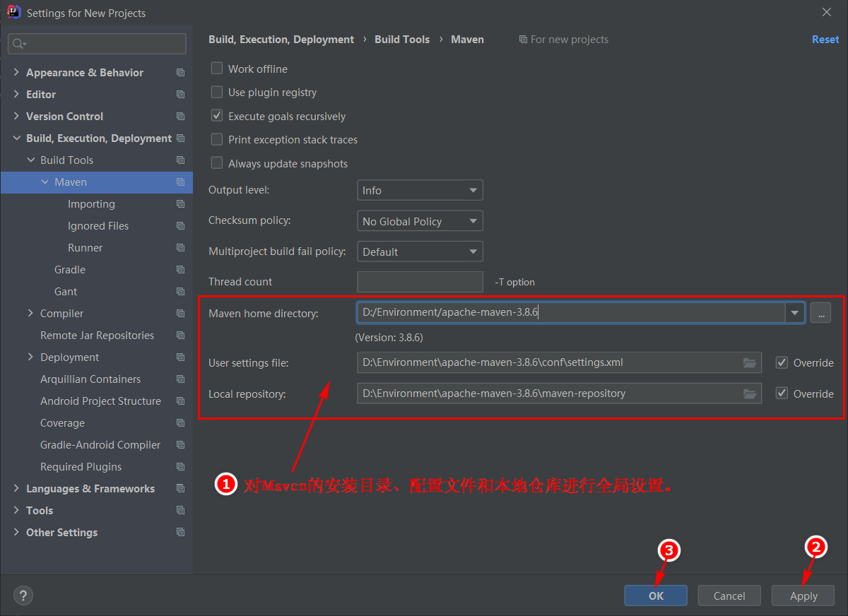Collapse the Build Tools node

tap(30, 160)
